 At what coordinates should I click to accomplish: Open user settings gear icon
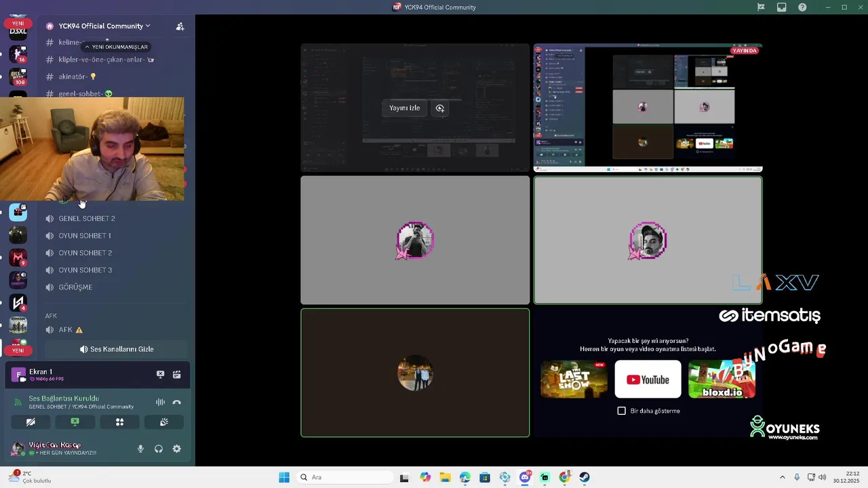pyautogui.click(x=177, y=449)
